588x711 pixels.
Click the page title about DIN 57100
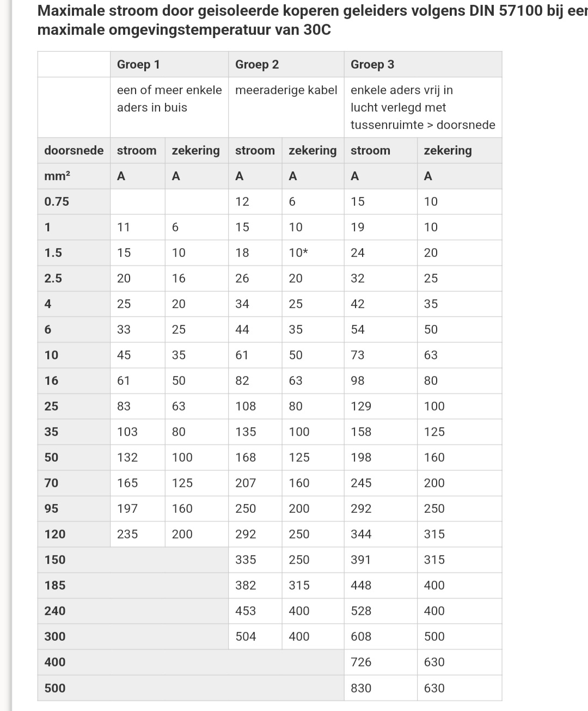(x=313, y=20)
